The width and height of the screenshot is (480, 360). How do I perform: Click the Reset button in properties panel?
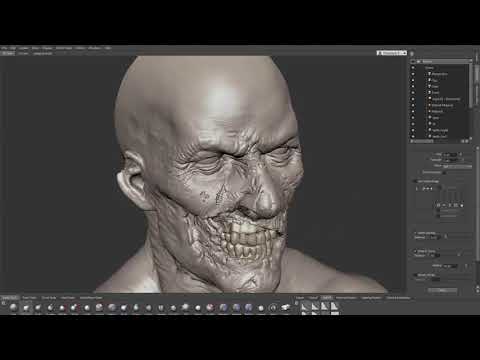pyautogui.click(x=442, y=290)
